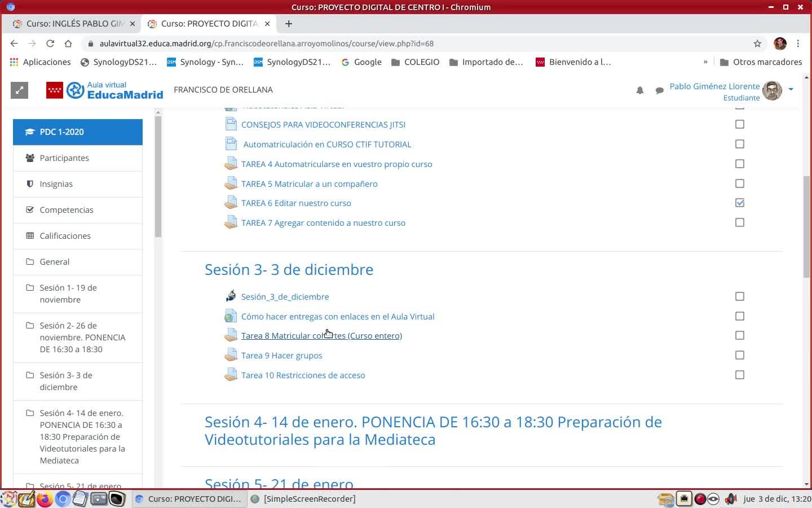Click the Sesión_3_de_diciembre activity icon
Viewport: 812px width, 508px height.
(x=231, y=296)
